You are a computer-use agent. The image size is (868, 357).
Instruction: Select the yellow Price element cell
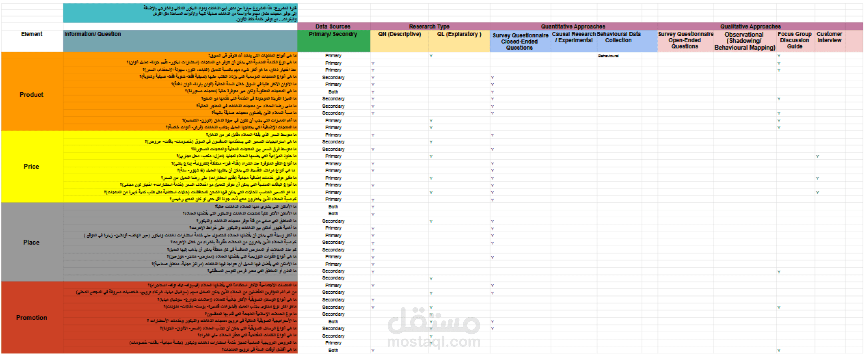tap(32, 167)
